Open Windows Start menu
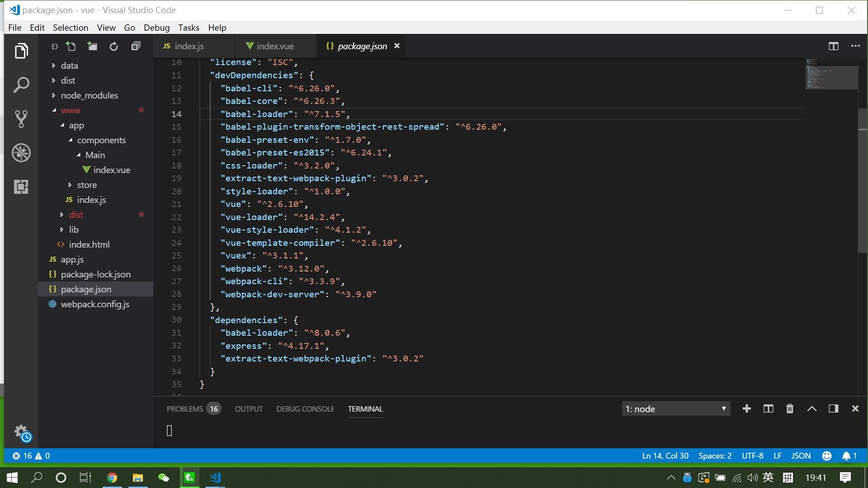Viewport: 868px width, 488px height. click(13, 478)
